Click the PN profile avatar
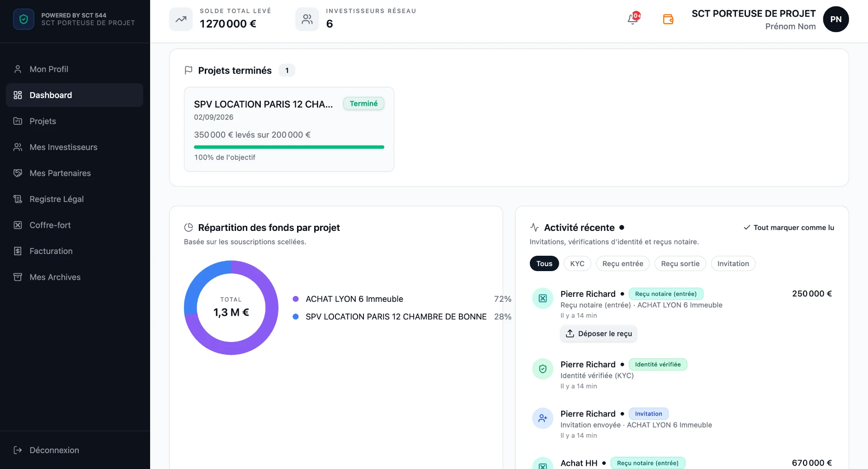 (835, 19)
